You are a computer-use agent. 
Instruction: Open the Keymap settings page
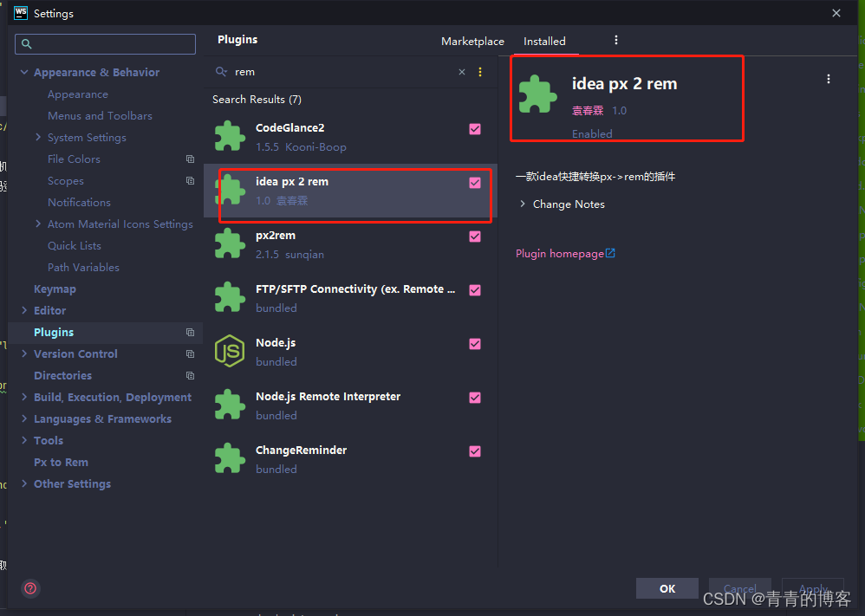(55, 289)
